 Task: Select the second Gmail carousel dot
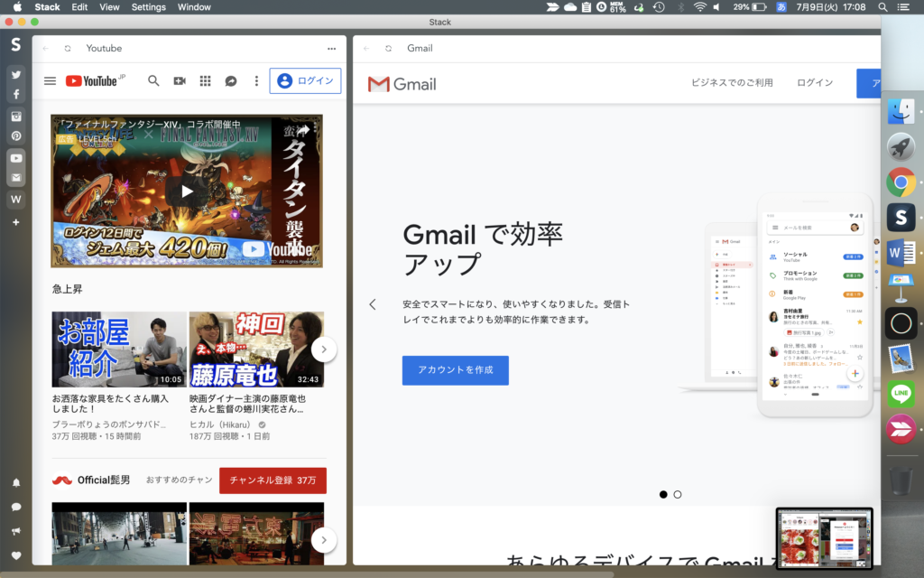coord(678,494)
